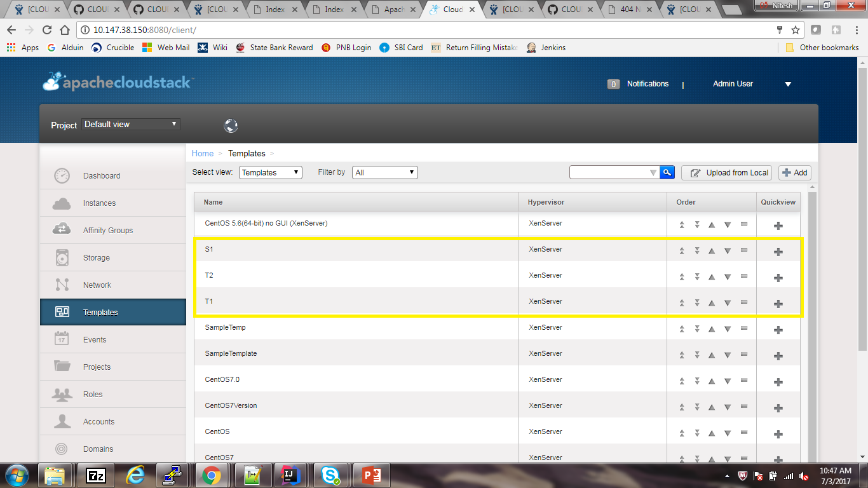This screenshot has height=488, width=868.
Task: Open the Jenkins bookmark
Action: point(546,48)
